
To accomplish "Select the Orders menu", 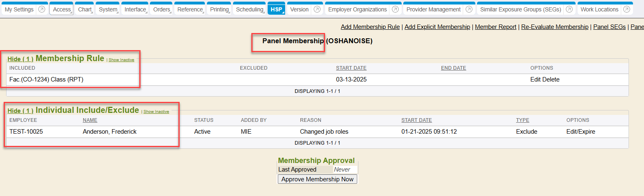I will point(162,9).
